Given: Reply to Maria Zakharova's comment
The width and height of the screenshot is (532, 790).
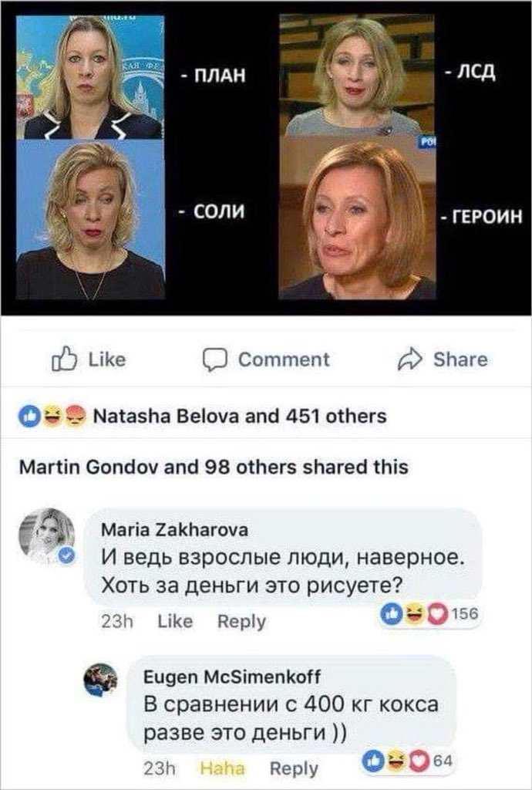Looking at the screenshot, I should pos(241,622).
